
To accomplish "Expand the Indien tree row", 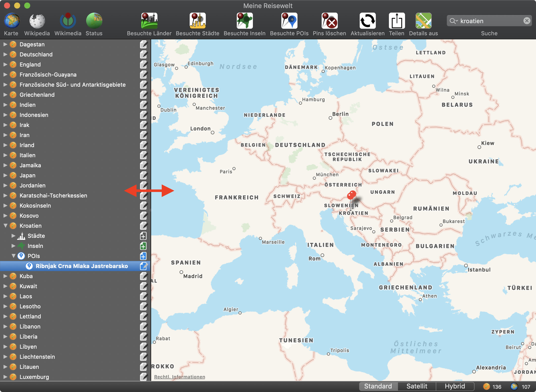I will pyautogui.click(x=5, y=105).
